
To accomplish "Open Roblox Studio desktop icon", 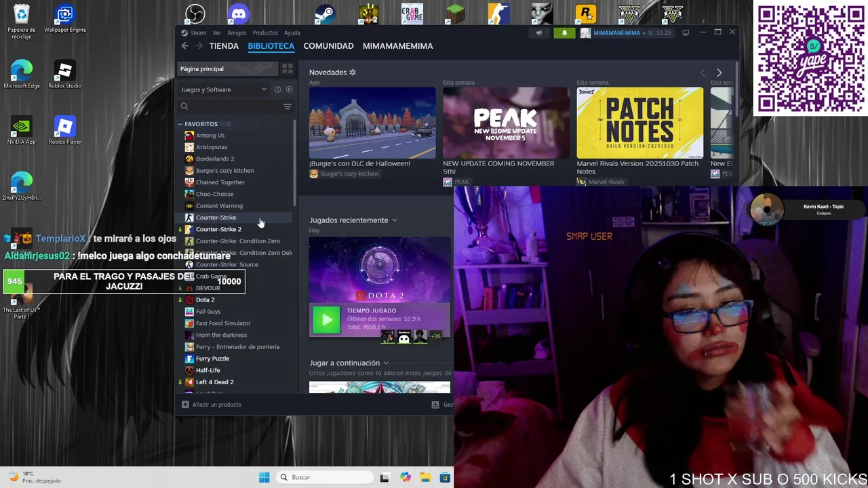I will pyautogui.click(x=65, y=75).
